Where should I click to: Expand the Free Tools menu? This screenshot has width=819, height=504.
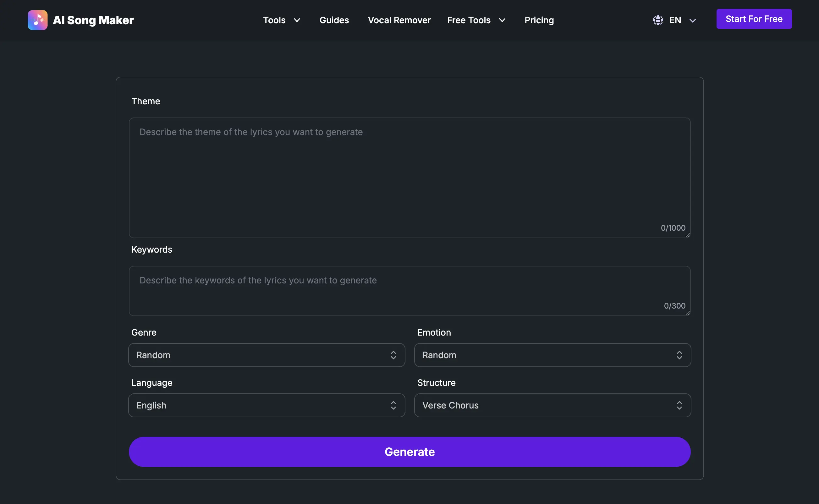tap(476, 20)
